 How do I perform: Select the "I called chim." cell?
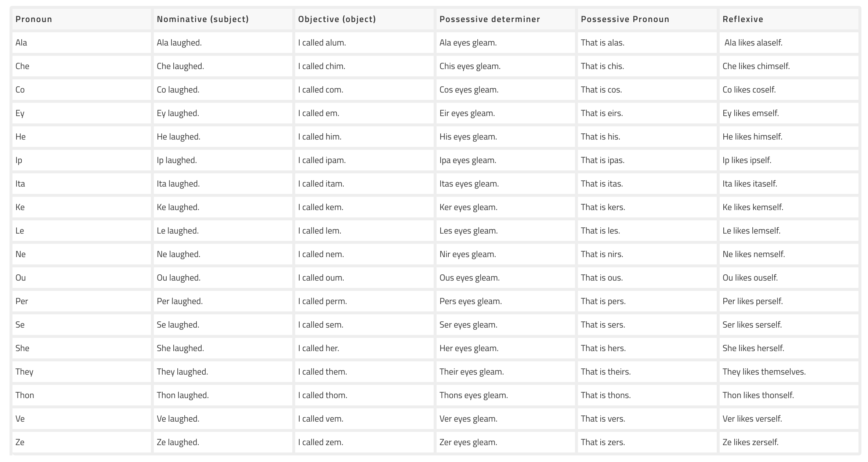point(322,66)
